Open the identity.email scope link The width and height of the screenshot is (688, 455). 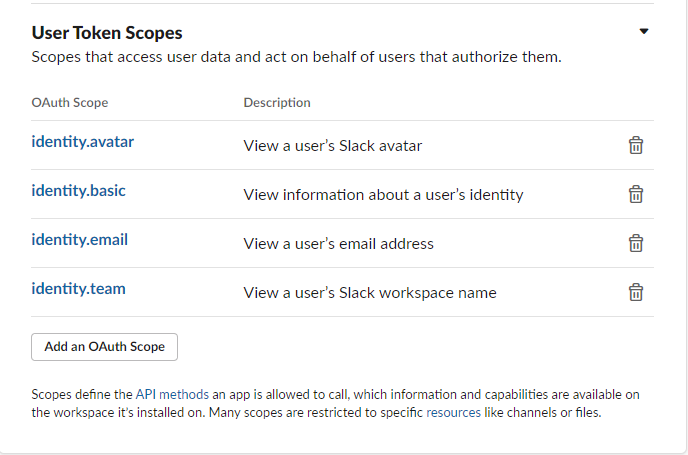79,240
